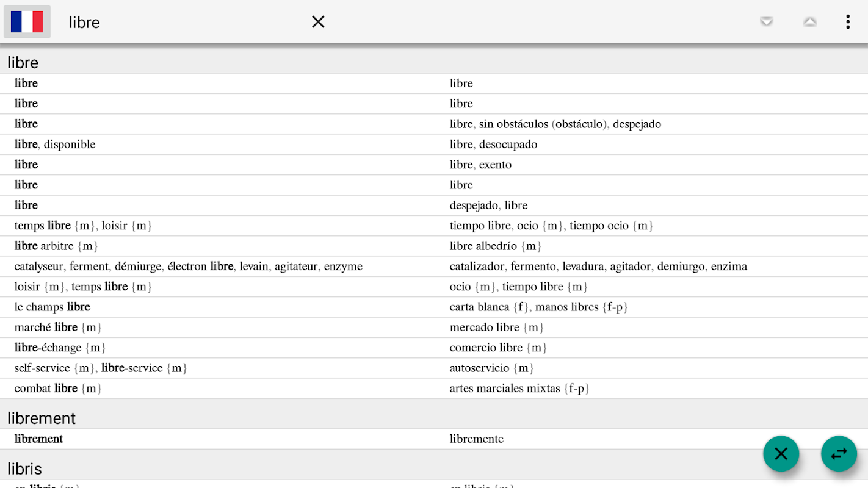Open the three-dot overflow menu
The image size is (868, 488).
coord(848,22)
